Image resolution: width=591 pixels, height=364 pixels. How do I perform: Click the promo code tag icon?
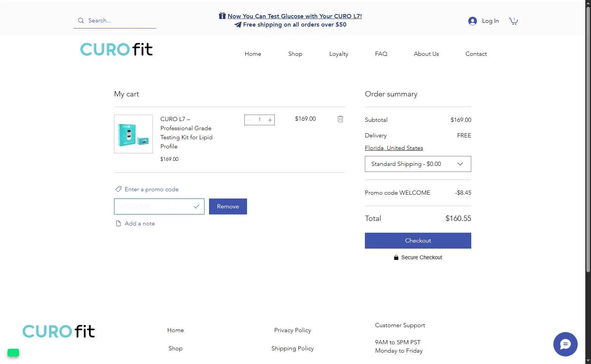point(119,189)
